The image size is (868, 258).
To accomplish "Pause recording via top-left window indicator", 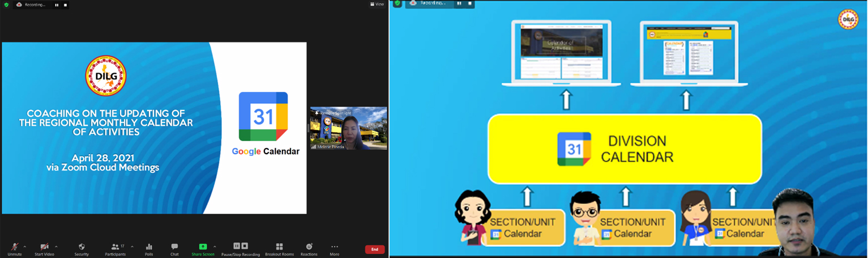I will (x=57, y=5).
